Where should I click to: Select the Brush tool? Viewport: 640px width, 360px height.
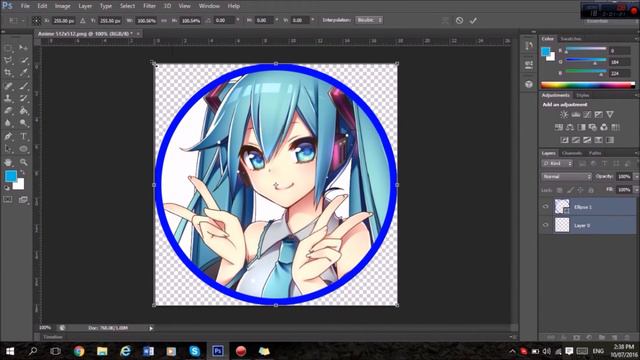point(23,86)
